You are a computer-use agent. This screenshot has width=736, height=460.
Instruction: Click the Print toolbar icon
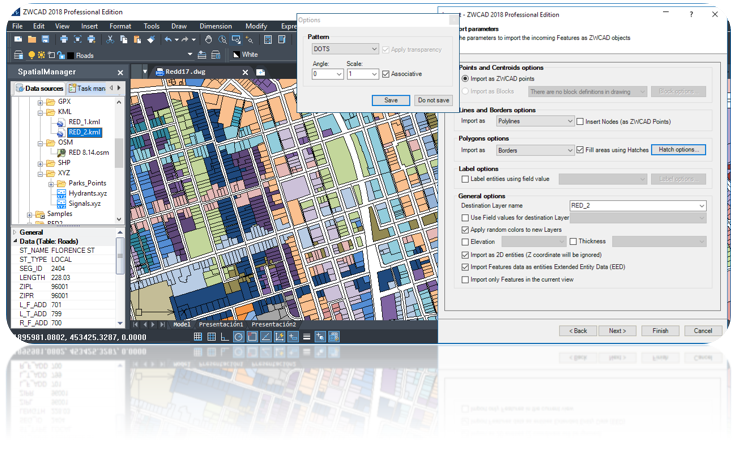point(64,39)
